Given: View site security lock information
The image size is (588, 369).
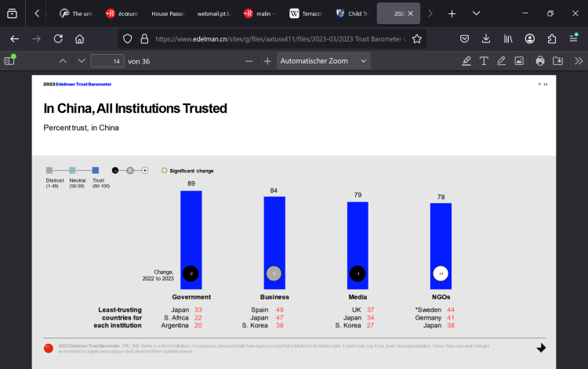Looking at the screenshot, I should click(x=144, y=38).
